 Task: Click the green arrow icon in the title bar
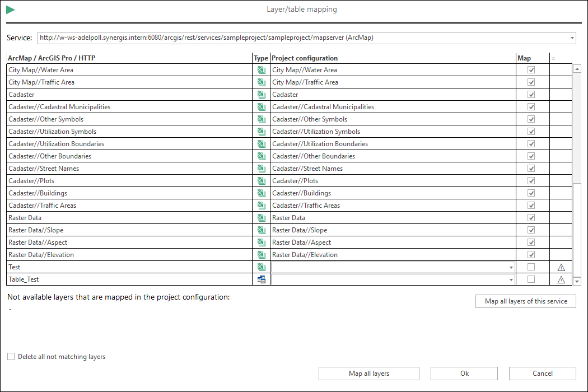(x=11, y=9)
